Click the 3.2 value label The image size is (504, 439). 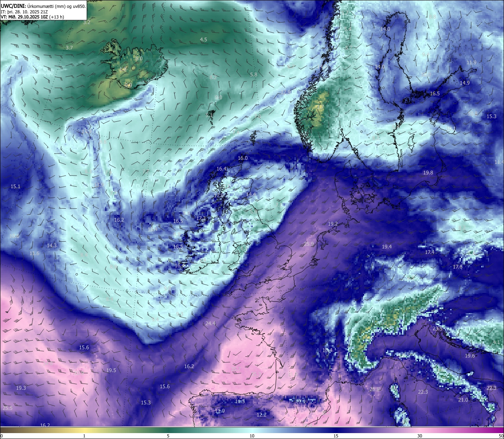87,22
